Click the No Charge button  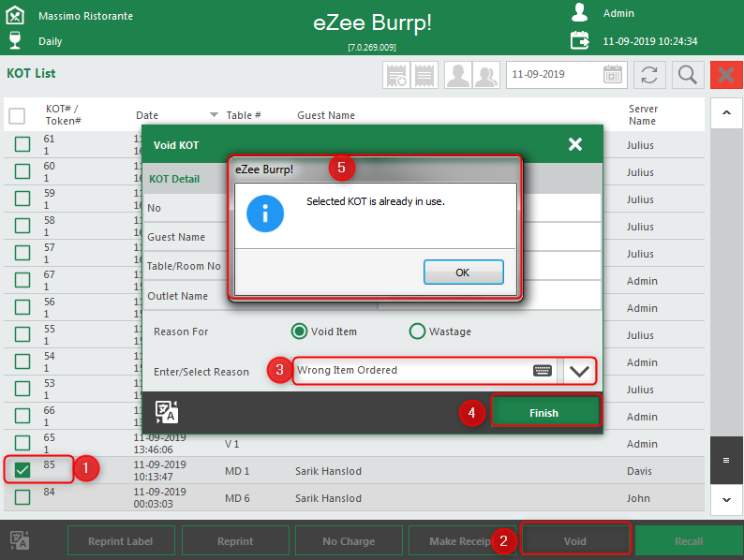click(x=349, y=540)
